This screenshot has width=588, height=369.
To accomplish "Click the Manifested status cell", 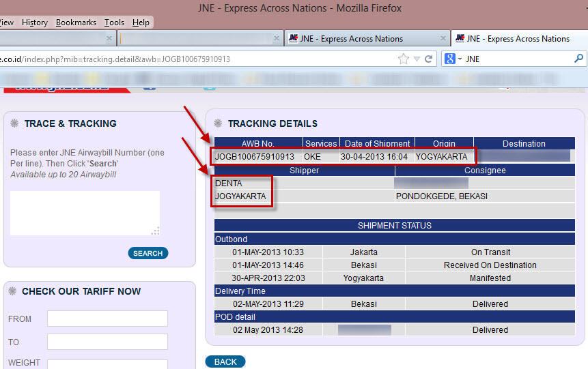I will point(490,278).
